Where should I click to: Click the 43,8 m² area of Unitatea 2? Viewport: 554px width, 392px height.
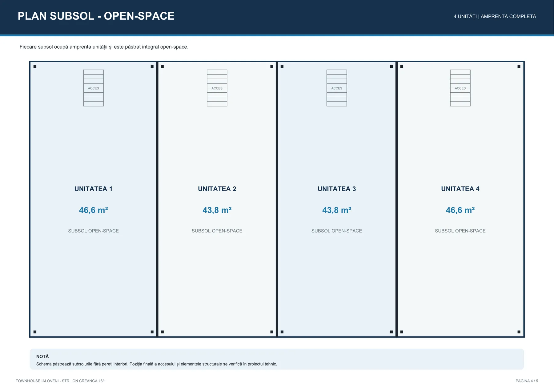(x=217, y=210)
